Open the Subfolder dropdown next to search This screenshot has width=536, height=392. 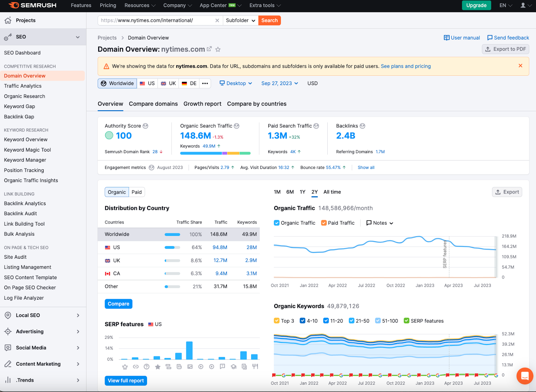point(240,20)
